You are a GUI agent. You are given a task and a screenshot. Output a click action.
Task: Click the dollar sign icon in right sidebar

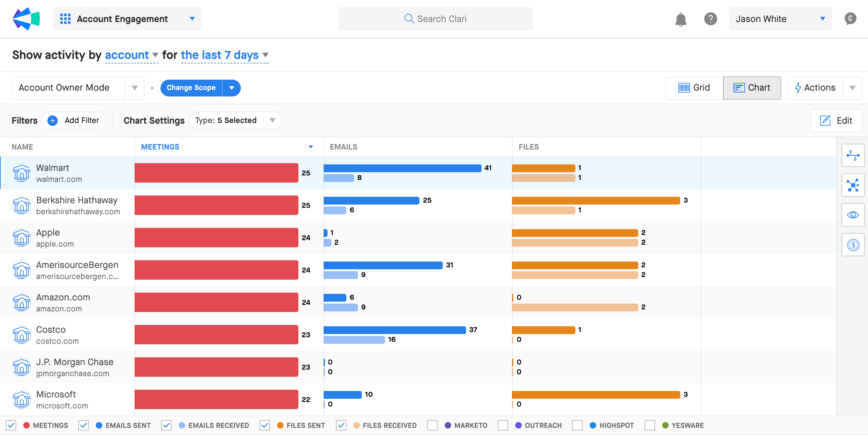point(852,245)
